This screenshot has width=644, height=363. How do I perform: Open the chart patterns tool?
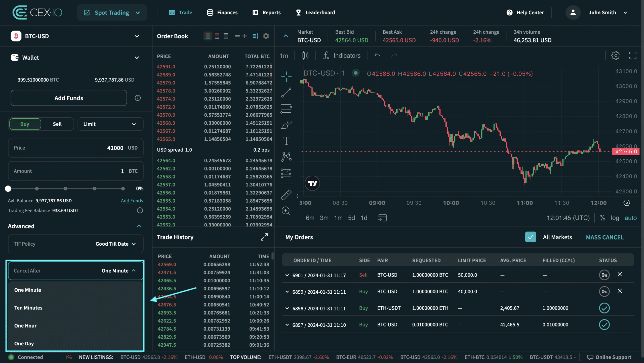[x=286, y=157]
